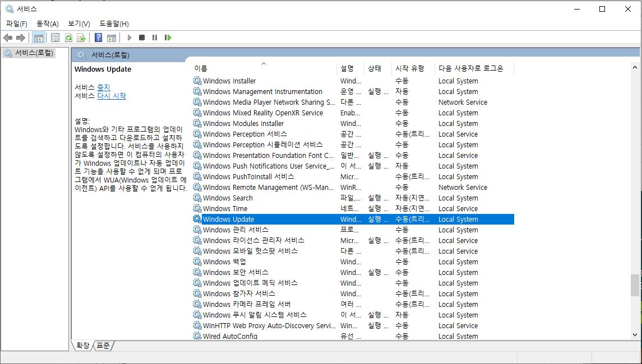This screenshot has width=642, height=364.
Task: Select Windows 카메라 프레임 서버 row
Action: click(353, 304)
